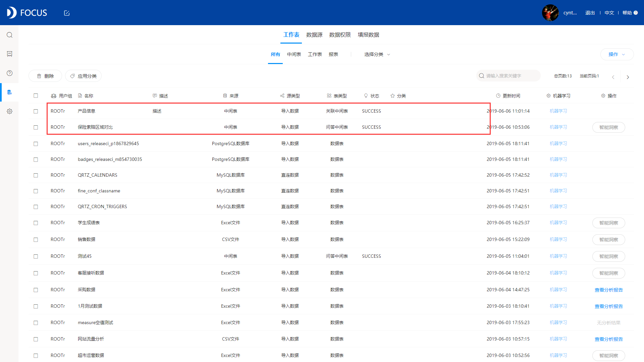The width and height of the screenshot is (644, 362).
Task: Select checkbox for QRTZ_CALENDARS row
Action: (36, 175)
